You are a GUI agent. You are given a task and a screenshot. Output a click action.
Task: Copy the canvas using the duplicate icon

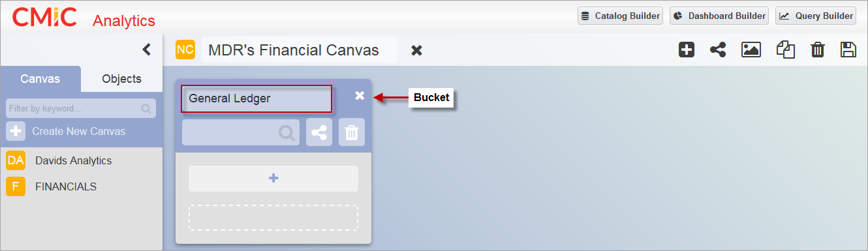pos(785,50)
